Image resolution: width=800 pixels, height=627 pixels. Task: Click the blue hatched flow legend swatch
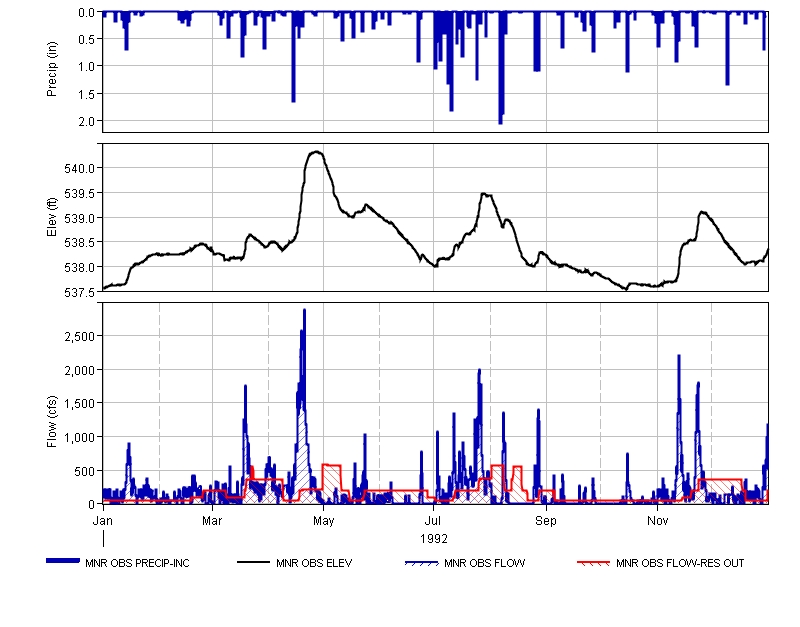(421, 563)
